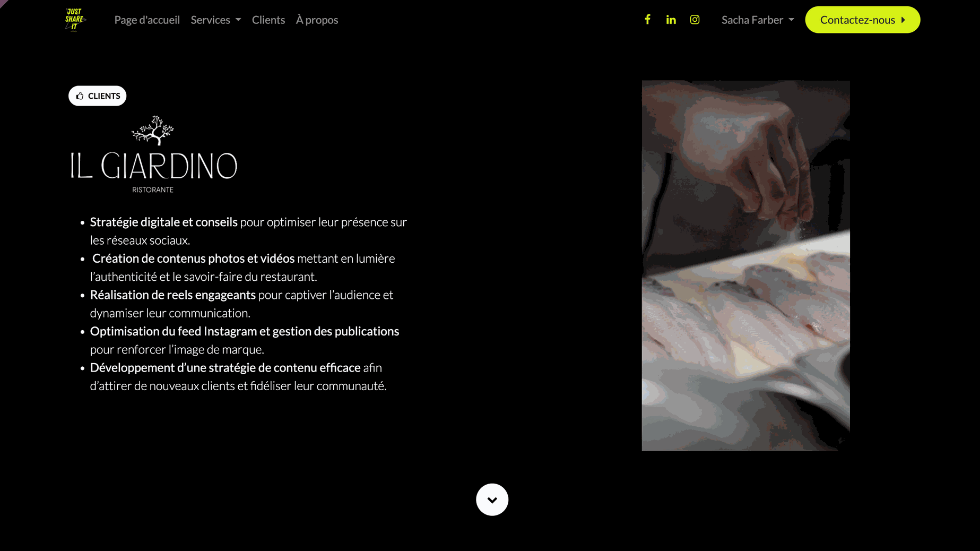Open the LinkedIn profile icon

(x=671, y=20)
